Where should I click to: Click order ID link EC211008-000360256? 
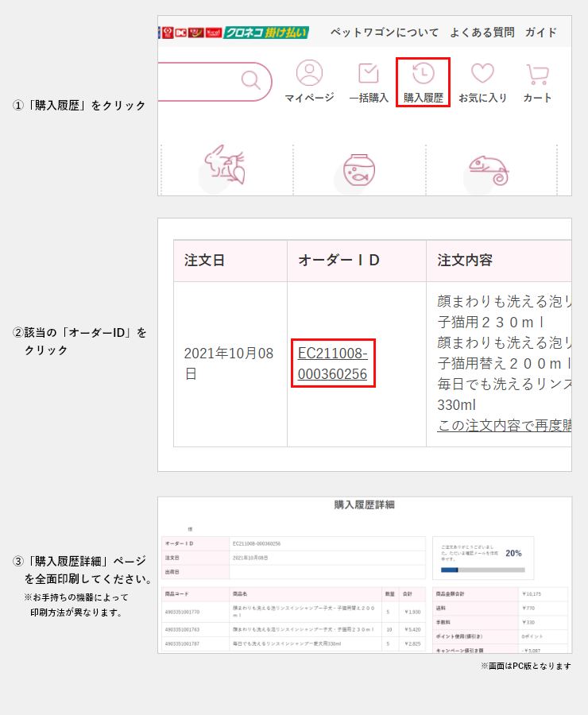332,363
